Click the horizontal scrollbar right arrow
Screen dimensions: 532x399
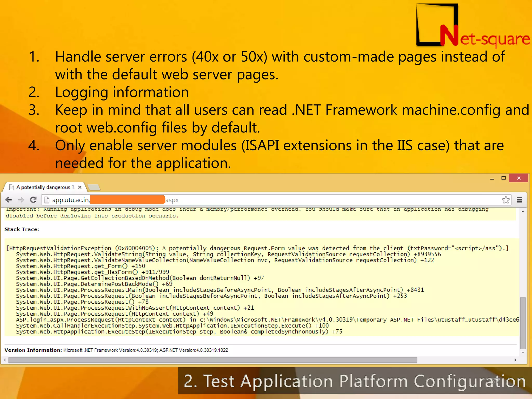tap(515, 360)
